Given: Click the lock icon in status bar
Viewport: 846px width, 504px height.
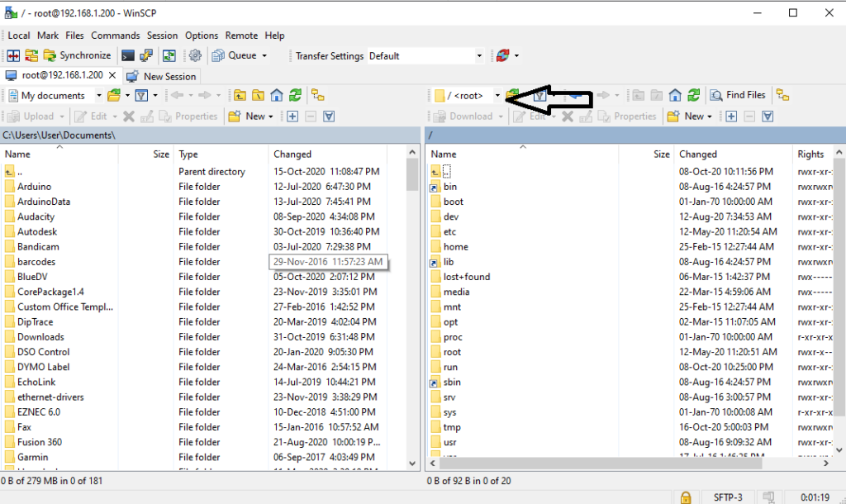Looking at the screenshot, I should 686,497.
